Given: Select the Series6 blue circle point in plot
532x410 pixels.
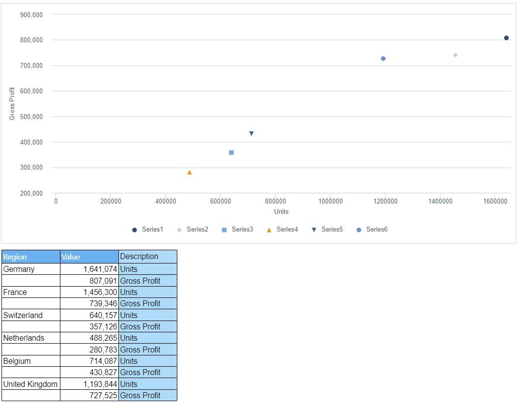Looking at the screenshot, I should (x=383, y=59).
